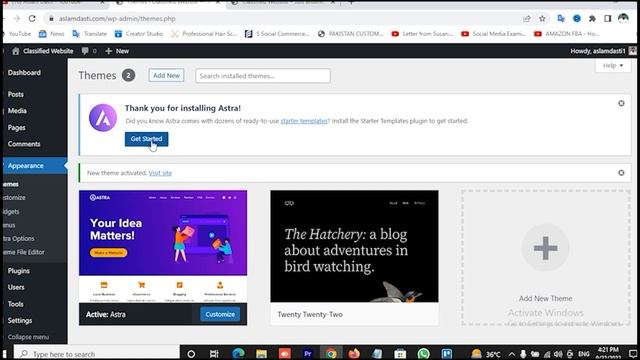Screen dimensions: 640x360
Task: Open Pages in the sidebar
Action: (x=16, y=128)
